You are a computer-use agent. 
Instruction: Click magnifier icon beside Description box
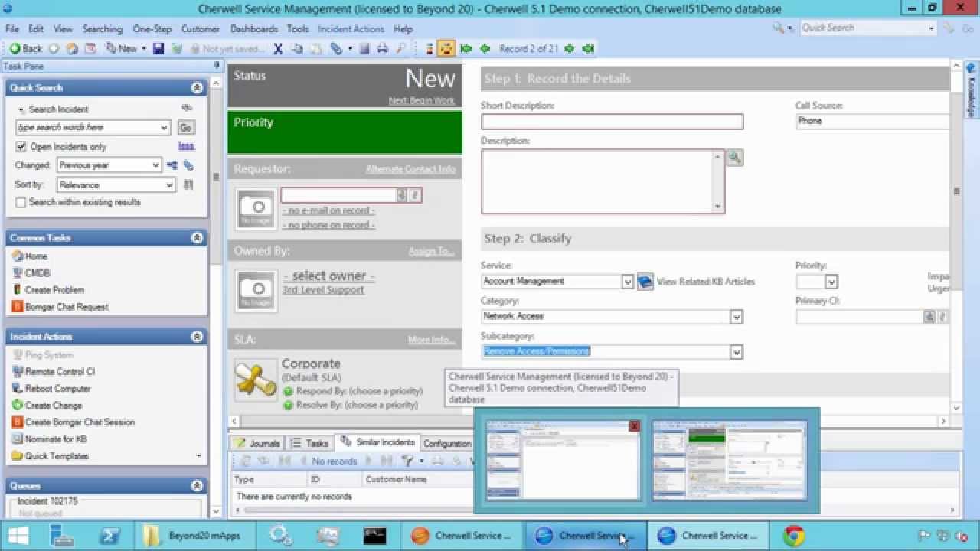[734, 158]
